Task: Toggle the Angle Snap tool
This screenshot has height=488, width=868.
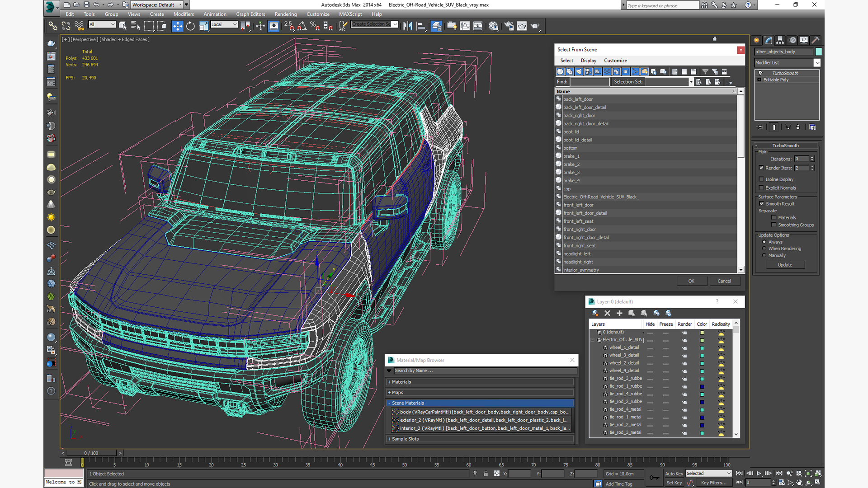Action: pyautogui.click(x=302, y=26)
